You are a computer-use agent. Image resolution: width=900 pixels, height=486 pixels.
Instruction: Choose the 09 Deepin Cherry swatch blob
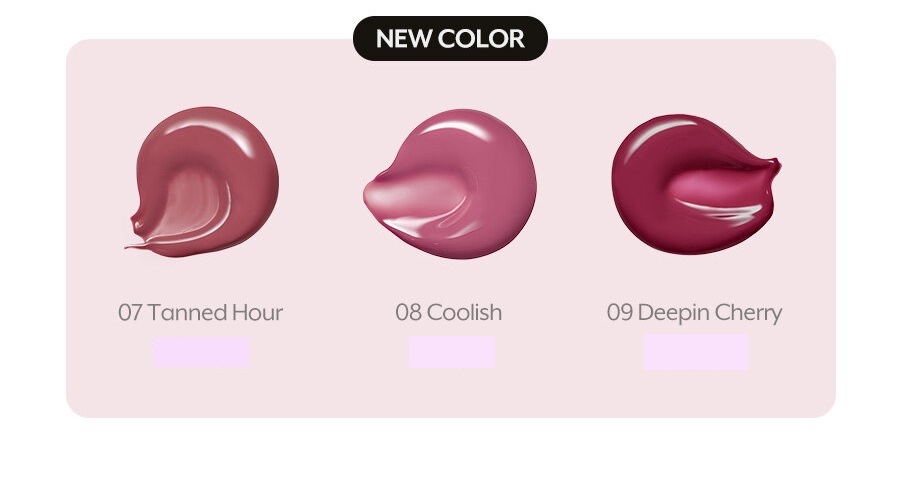(696, 184)
